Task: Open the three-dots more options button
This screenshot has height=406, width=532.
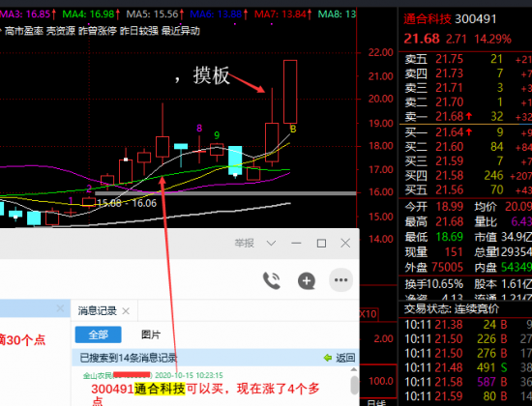Action: 340,280
